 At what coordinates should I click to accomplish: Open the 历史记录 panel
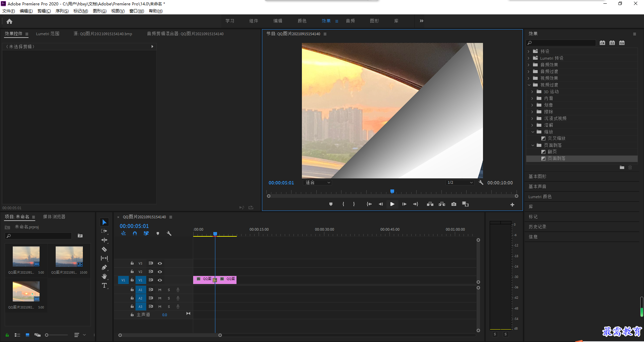537,227
